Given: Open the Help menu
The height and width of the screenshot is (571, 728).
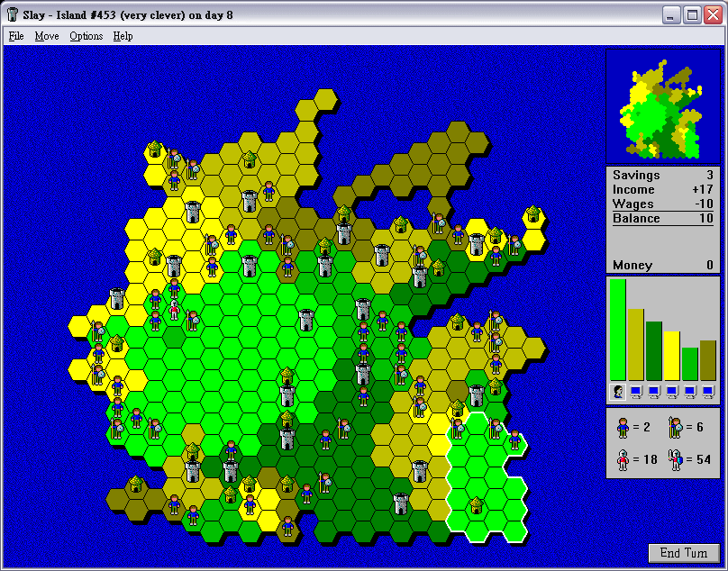Looking at the screenshot, I should pyautogui.click(x=123, y=36).
